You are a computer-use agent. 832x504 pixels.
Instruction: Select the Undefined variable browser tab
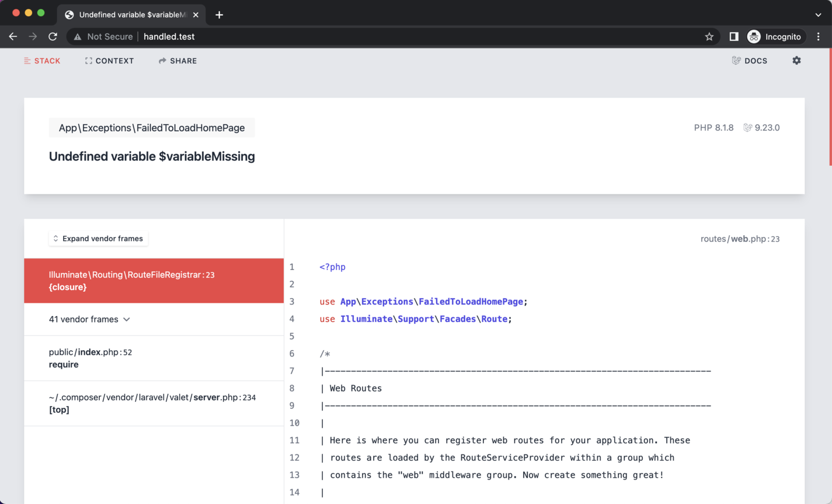pos(131,14)
